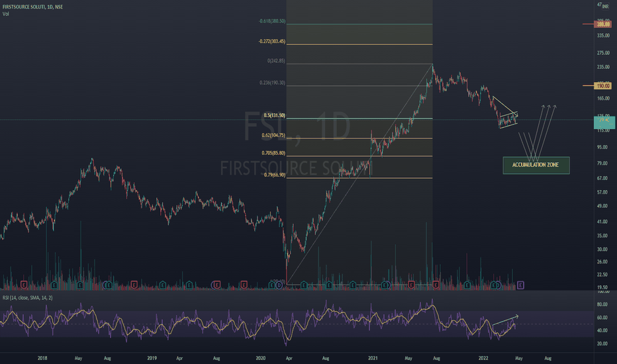Click 79.00 on the price scale
The width and height of the screenshot is (617, 364).
click(603, 163)
